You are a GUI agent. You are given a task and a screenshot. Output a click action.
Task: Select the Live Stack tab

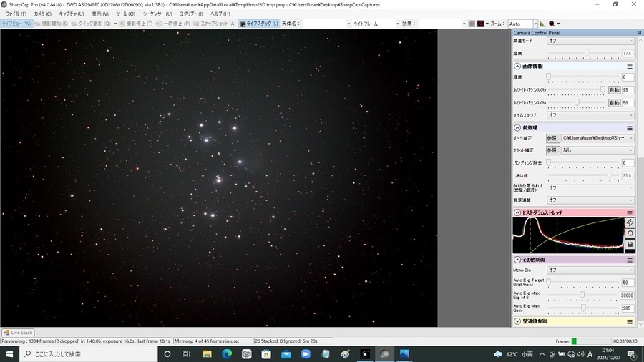[x=18, y=333]
